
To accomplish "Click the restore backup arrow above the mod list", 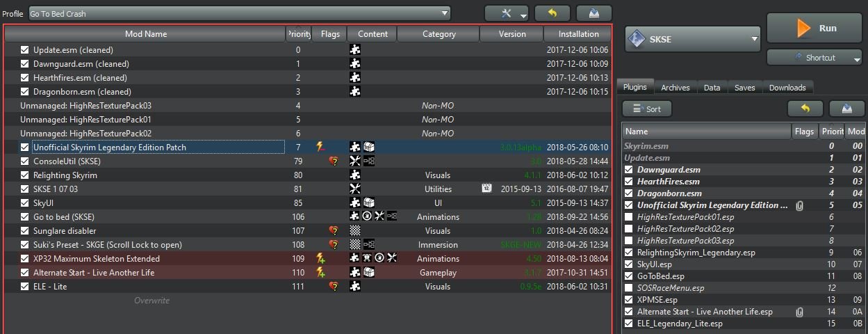I will coord(552,13).
